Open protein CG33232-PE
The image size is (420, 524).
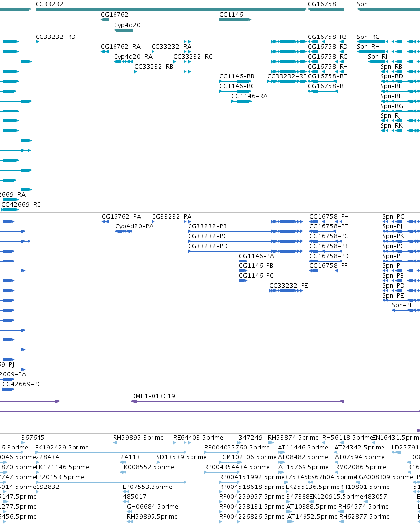(289, 285)
